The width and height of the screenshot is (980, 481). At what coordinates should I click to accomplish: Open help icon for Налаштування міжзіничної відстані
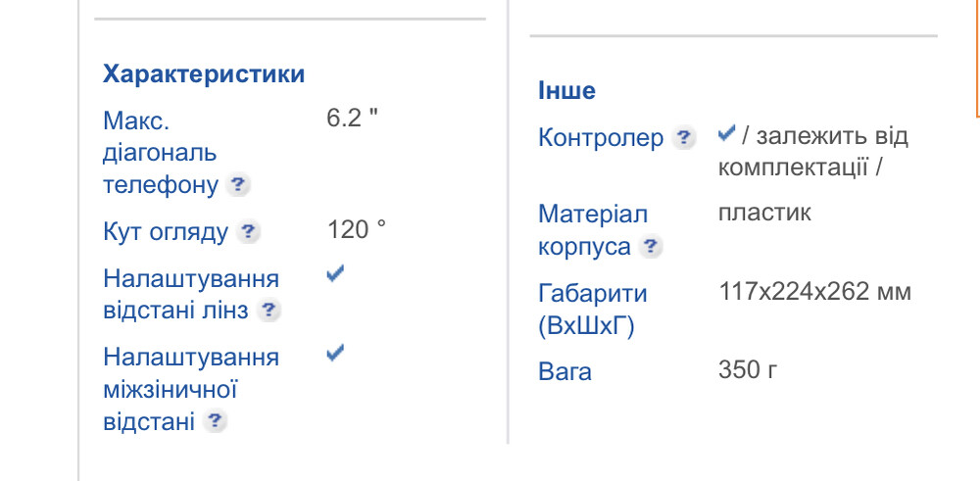point(216,421)
